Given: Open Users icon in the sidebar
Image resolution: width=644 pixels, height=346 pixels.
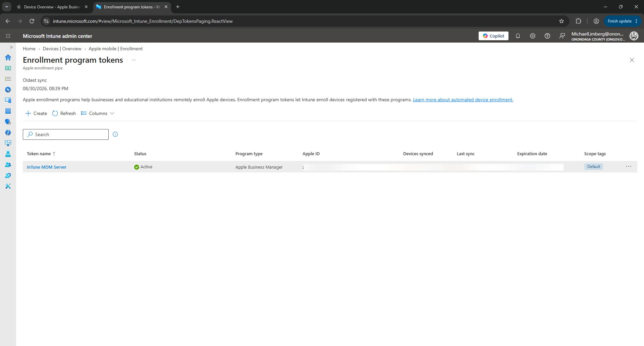Looking at the screenshot, I should 8,154.
